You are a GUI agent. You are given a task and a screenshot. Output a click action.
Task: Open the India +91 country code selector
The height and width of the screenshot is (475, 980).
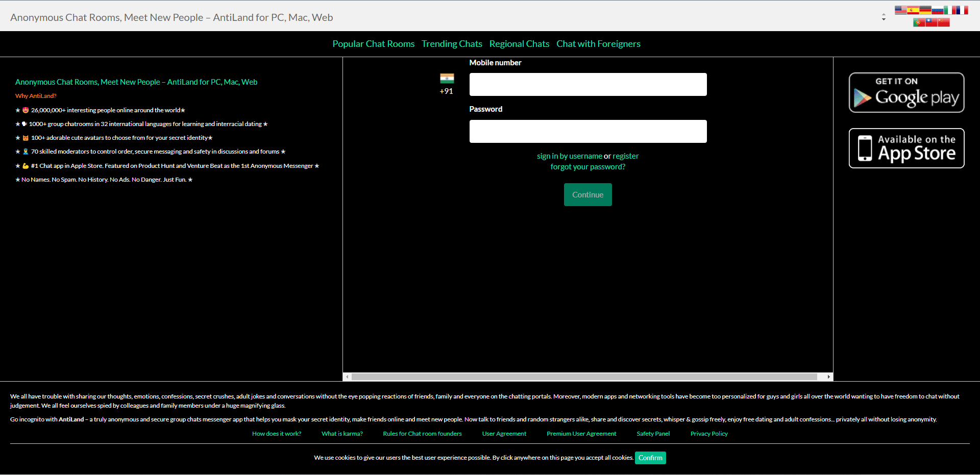(x=447, y=84)
